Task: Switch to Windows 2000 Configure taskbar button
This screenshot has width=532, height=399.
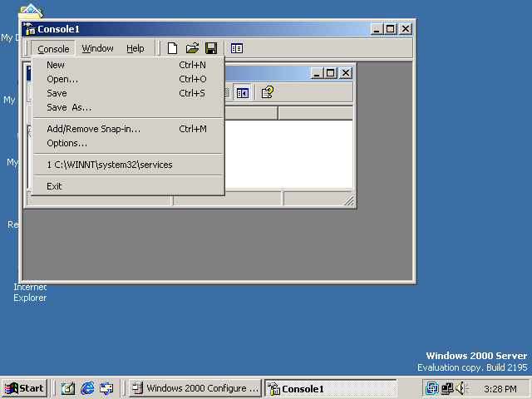Action: click(x=195, y=388)
